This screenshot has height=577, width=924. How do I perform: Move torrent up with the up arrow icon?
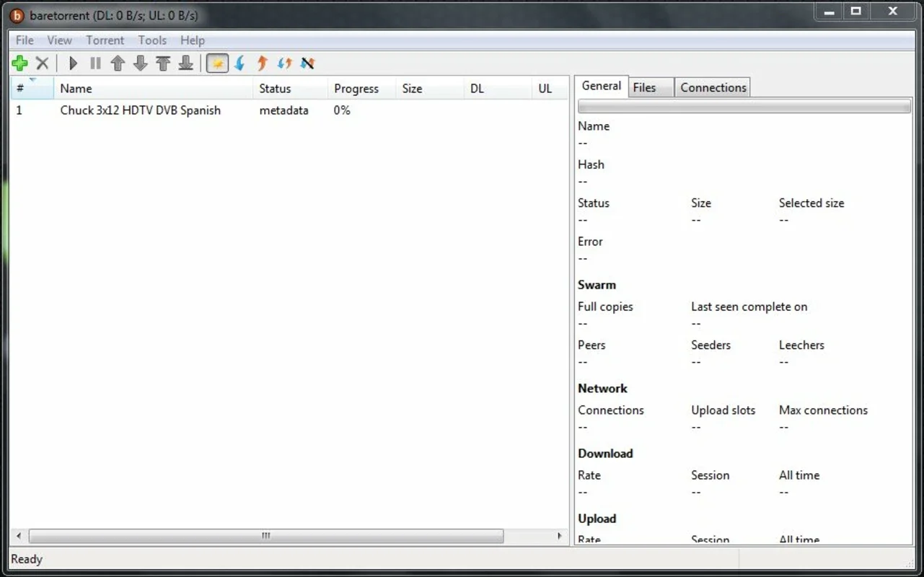[x=118, y=63]
